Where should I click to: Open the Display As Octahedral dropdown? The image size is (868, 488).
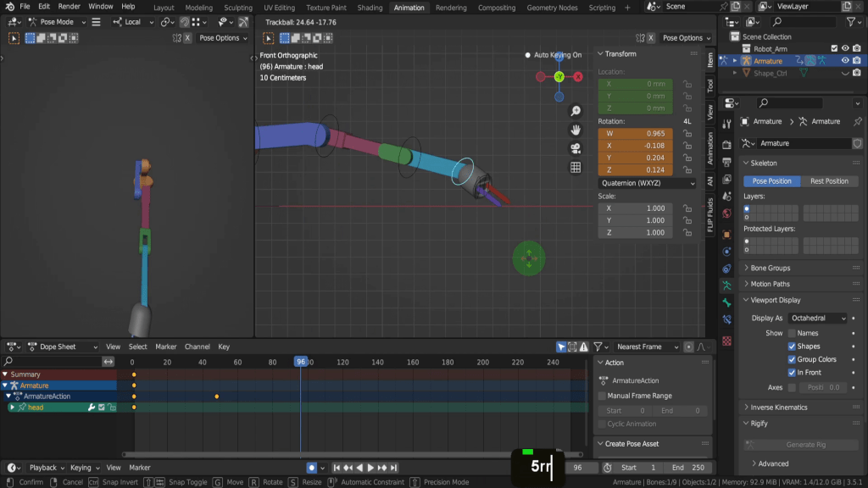click(x=817, y=318)
